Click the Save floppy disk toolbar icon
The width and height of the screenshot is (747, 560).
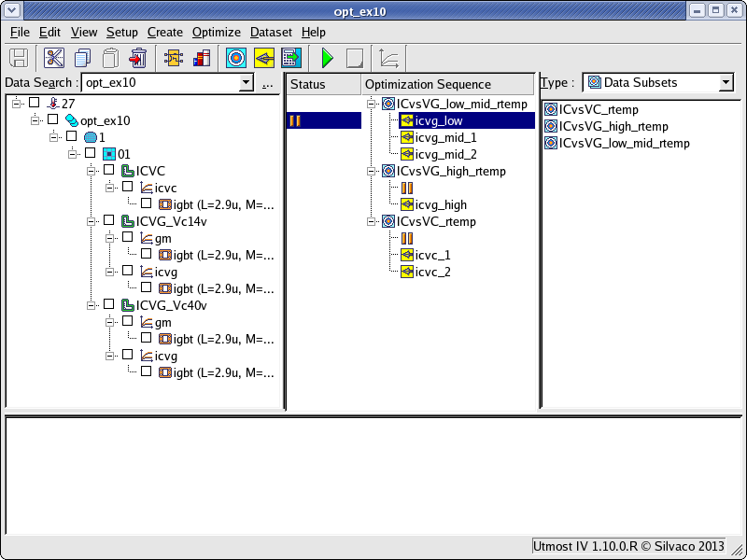tap(19, 58)
